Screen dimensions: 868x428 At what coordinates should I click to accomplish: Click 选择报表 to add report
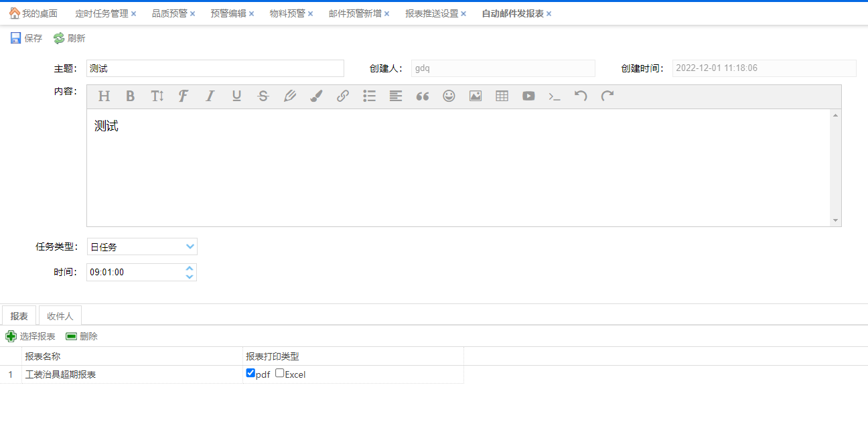(31, 336)
